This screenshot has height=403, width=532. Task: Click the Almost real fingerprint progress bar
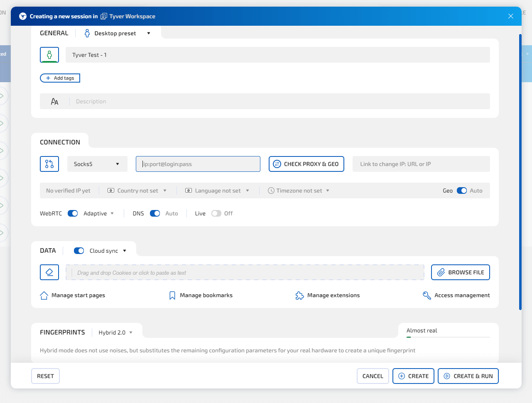[x=449, y=337]
